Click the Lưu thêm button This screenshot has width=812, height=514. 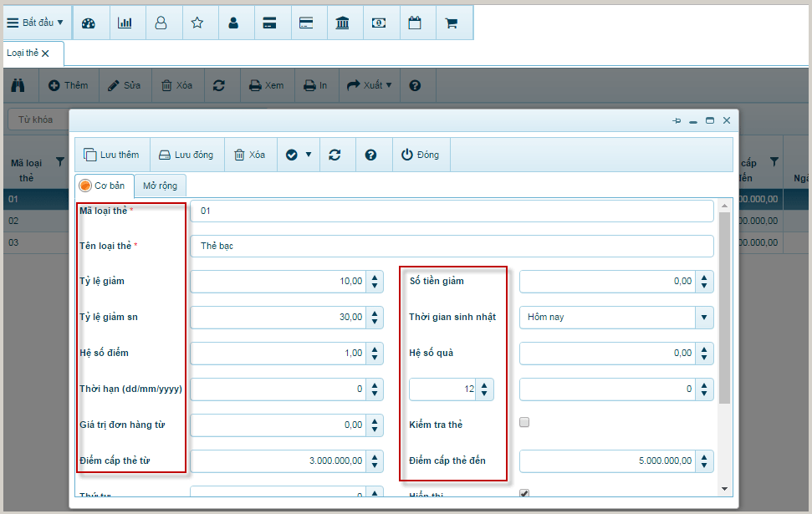pyautogui.click(x=112, y=155)
